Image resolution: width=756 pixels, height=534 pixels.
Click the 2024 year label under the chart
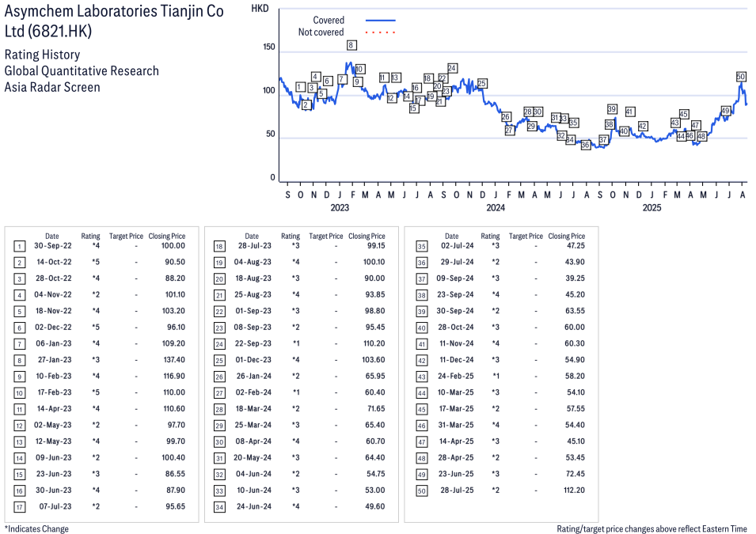[496, 208]
